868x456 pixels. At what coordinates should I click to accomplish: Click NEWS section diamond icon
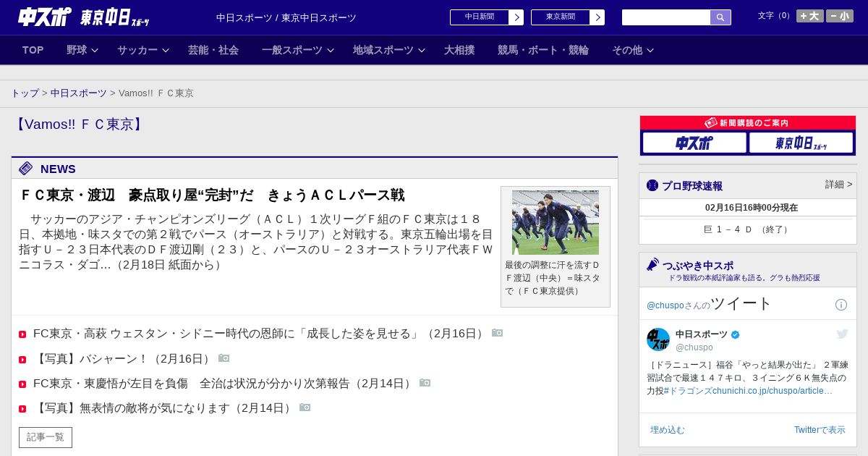click(26, 169)
